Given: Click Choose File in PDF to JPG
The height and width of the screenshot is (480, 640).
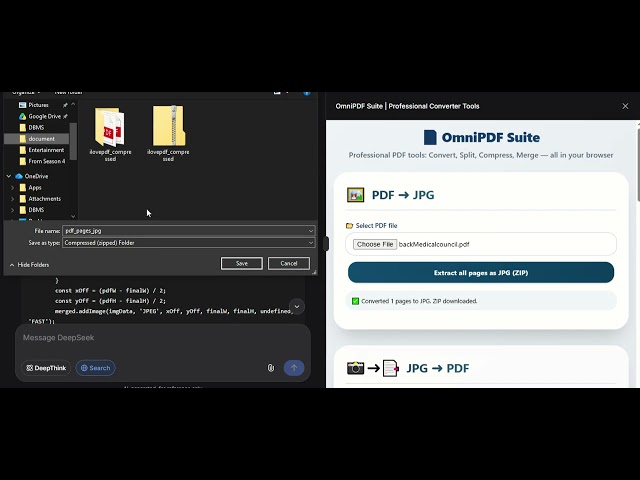Looking at the screenshot, I should [x=375, y=244].
